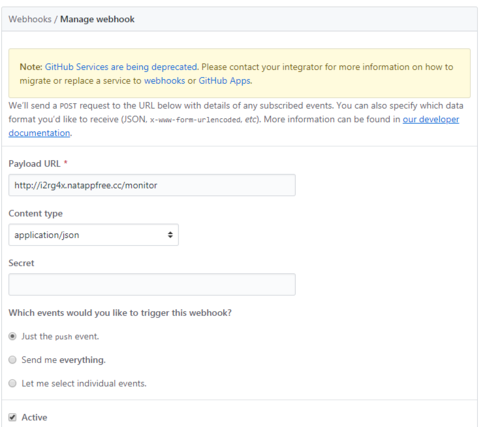500x427 pixels.
Task: Open the Webhooks breadcrumb link
Action: coord(30,19)
